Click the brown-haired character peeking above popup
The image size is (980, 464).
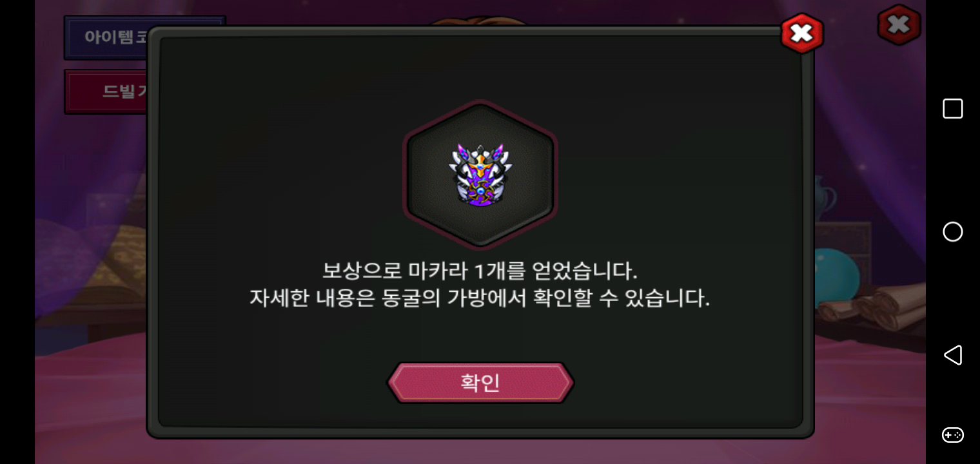point(480,22)
